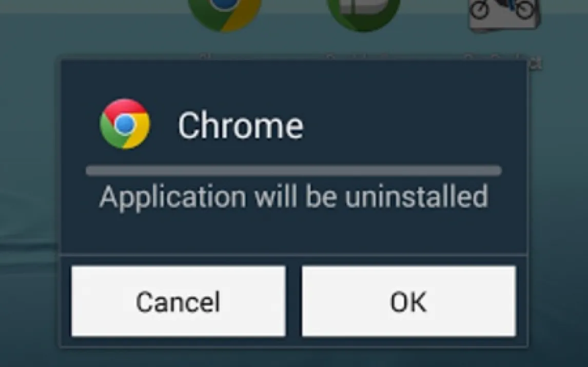This screenshot has width=588, height=367.
Task: Click the Chrome logo in the dialog header
Action: (125, 124)
